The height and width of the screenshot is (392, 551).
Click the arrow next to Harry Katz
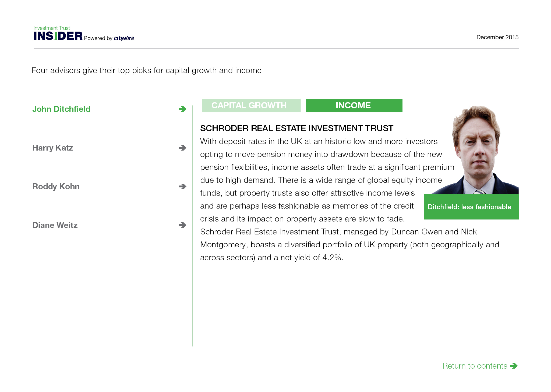182,148
